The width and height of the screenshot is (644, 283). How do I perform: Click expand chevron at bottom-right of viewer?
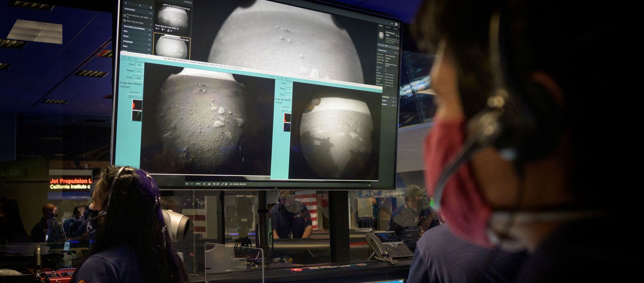coord(370,185)
